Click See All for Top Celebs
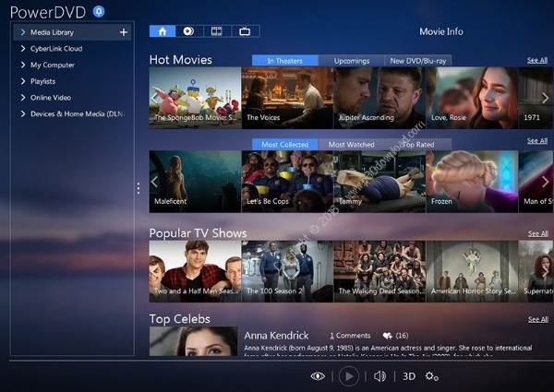Image resolution: width=554 pixels, height=392 pixels. (538, 319)
